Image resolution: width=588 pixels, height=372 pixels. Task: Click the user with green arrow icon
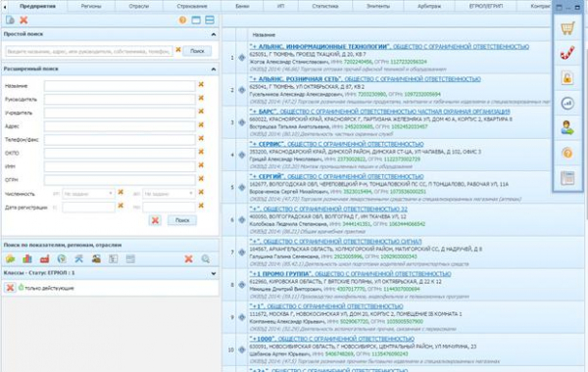pos(567,127)
